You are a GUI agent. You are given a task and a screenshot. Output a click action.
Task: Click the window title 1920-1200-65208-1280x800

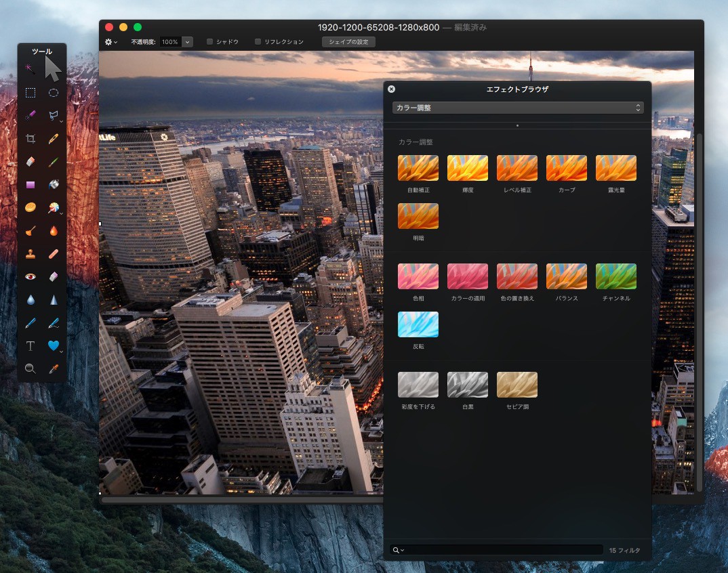378,27
